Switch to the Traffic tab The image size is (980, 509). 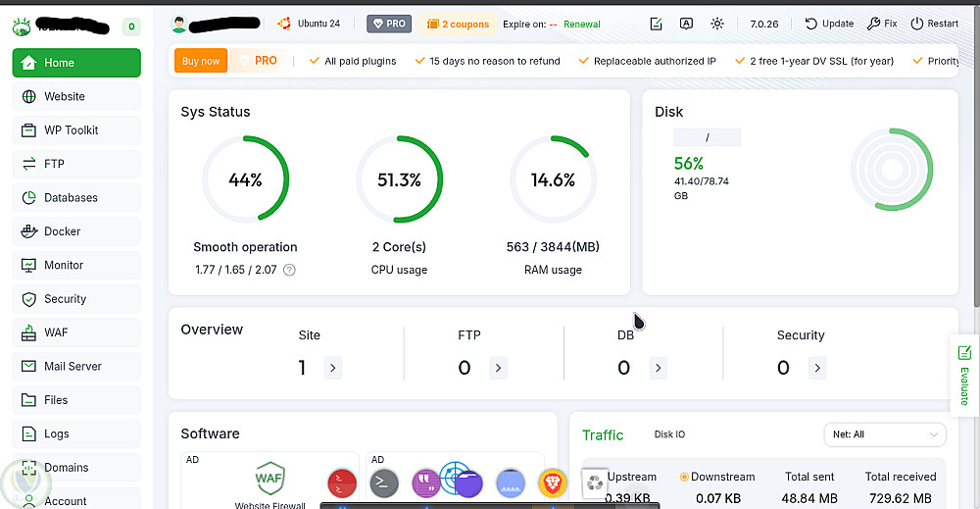pos(603,435)
